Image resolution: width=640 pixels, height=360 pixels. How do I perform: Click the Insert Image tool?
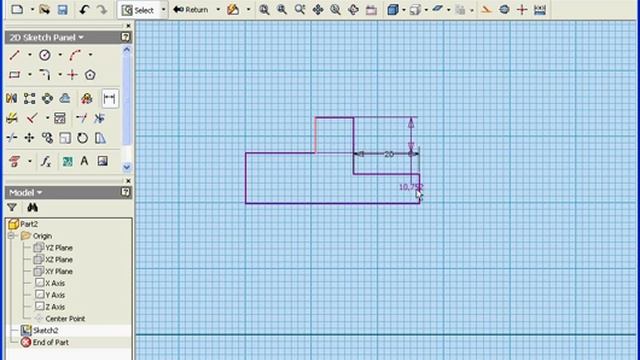[x=102, y=161]
